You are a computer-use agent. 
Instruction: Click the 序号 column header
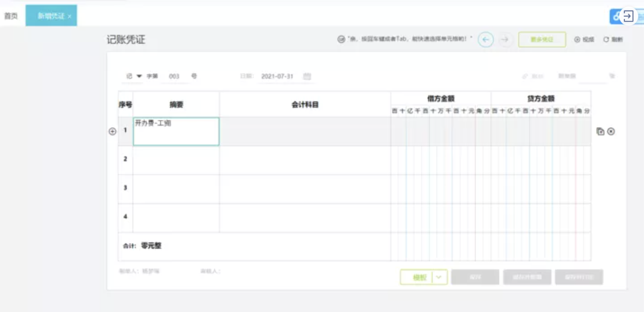click(x=125, y=105)
